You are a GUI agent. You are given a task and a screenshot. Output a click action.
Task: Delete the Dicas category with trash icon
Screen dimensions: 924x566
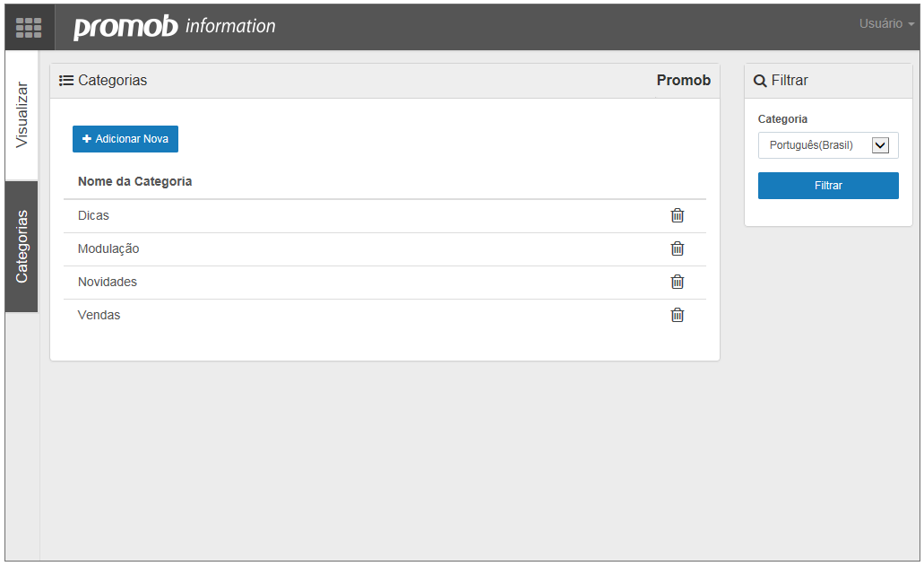tap(677, 215)
